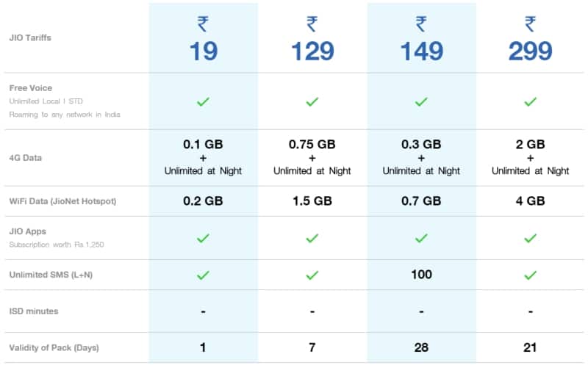The width and height of the screenshot is (588, 365).
Task: Click 1.5 GB WiFi data value
Action: click(x=312, y=201)
